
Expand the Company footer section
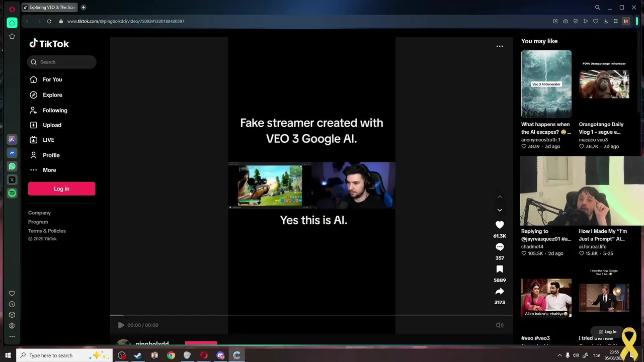(x=39, y=213)
